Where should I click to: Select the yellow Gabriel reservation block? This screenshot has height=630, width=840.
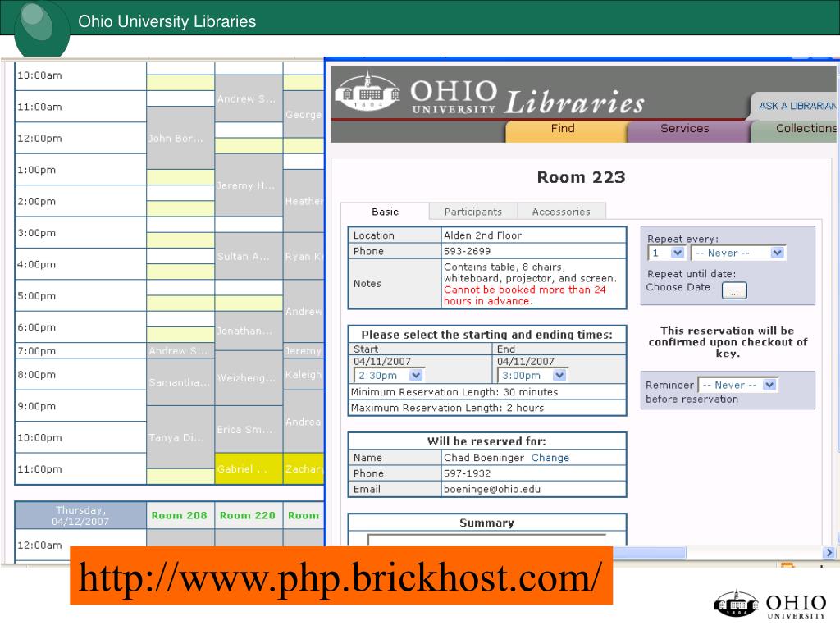[x=249, y=468]
